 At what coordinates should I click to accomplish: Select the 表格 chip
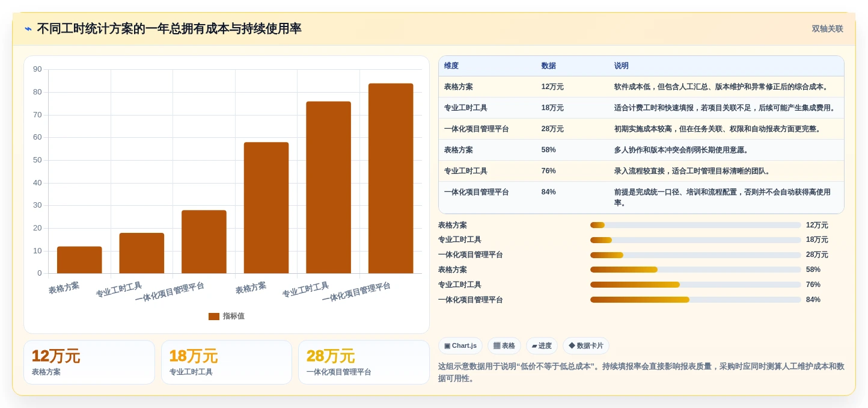tap(504, 346)
